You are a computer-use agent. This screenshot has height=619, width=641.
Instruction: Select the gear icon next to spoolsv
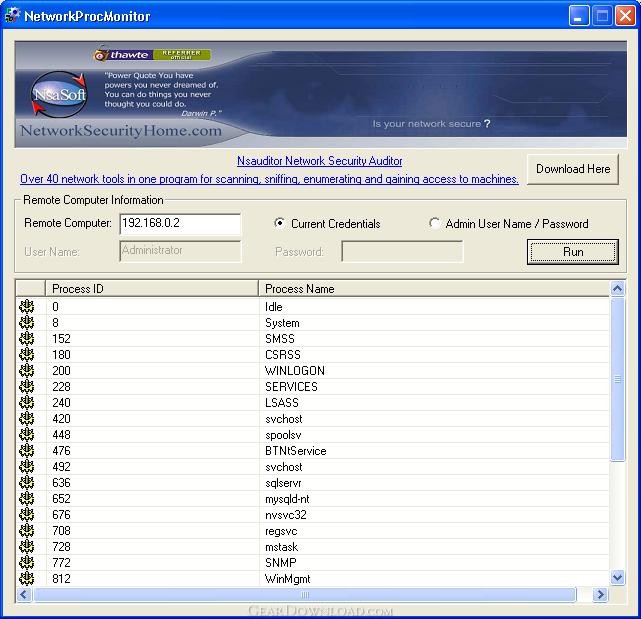tap(27, 435)
